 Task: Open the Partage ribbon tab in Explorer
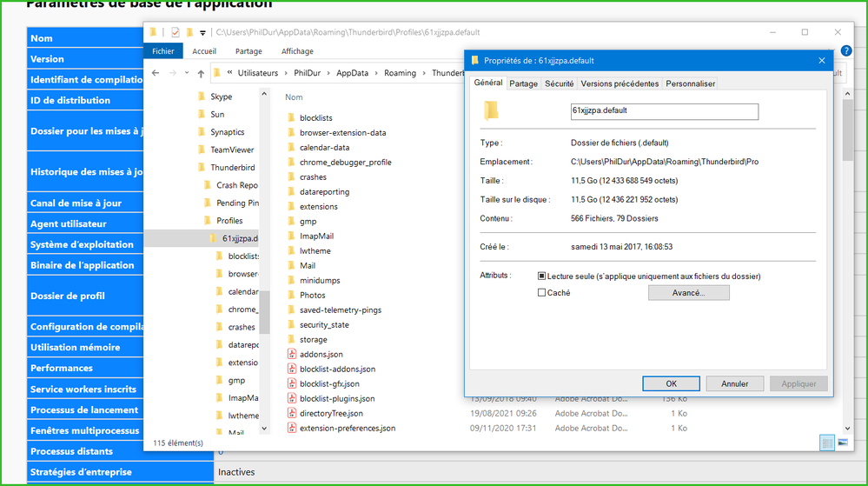pos(248,51)
